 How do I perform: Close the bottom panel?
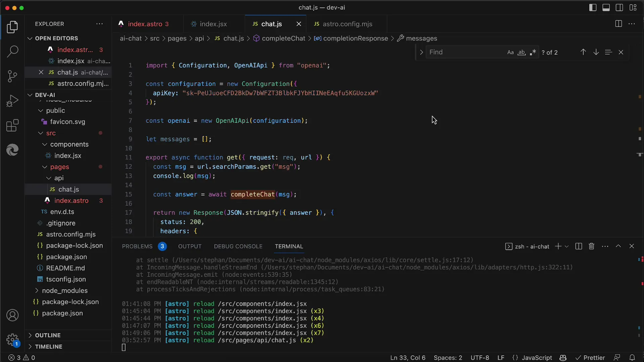click(x=632, y=246)
